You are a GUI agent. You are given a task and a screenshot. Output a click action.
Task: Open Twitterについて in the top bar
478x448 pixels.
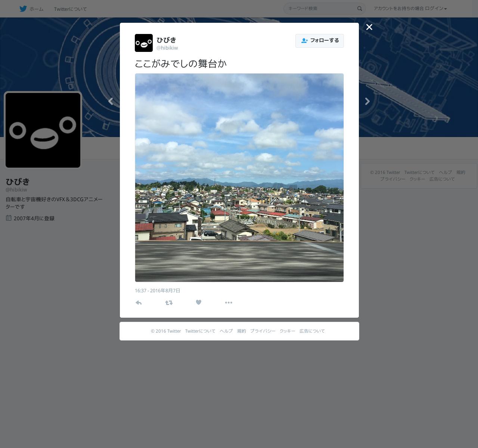[70, 9]
